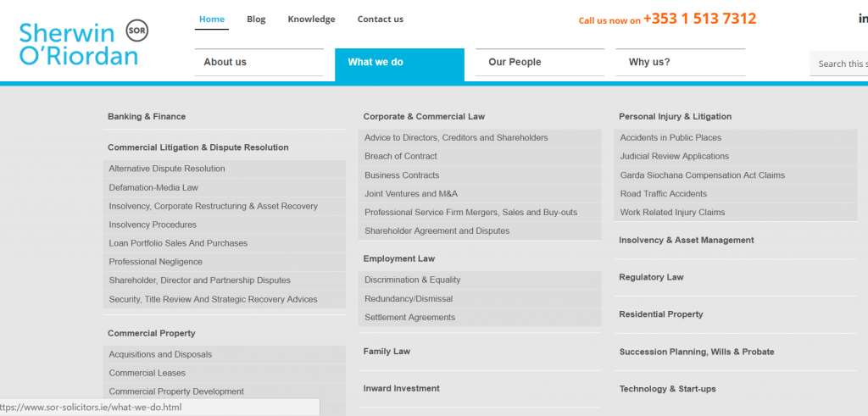
Task: Click the Sherwin O'Riordan logo
Action: pyautogui.click(x=84, y=43)
